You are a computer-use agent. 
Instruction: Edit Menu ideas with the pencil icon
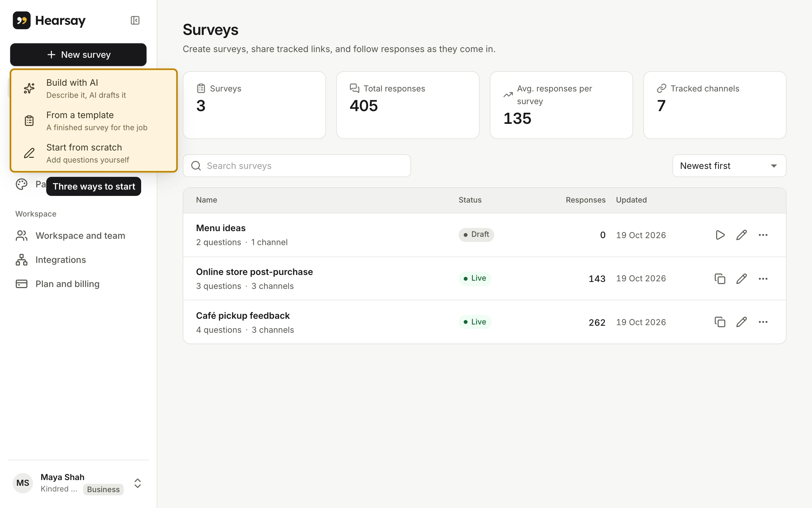point(742,235)
